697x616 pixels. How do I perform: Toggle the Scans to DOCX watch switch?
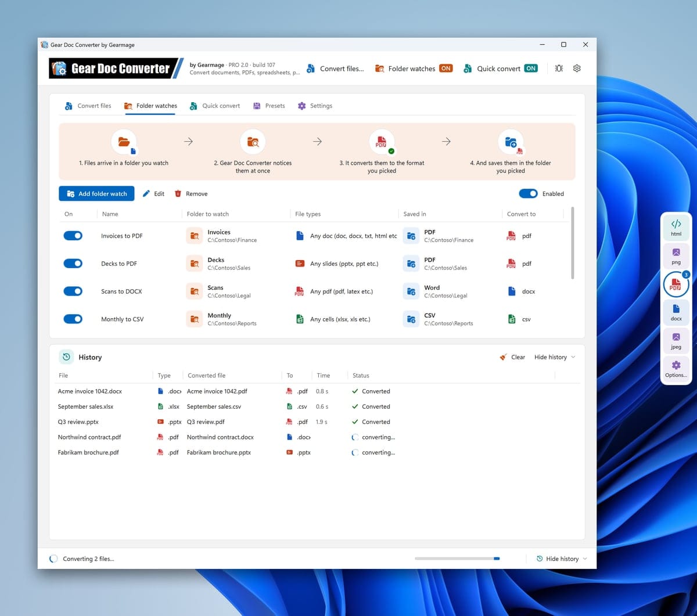[x=73, y=291]
